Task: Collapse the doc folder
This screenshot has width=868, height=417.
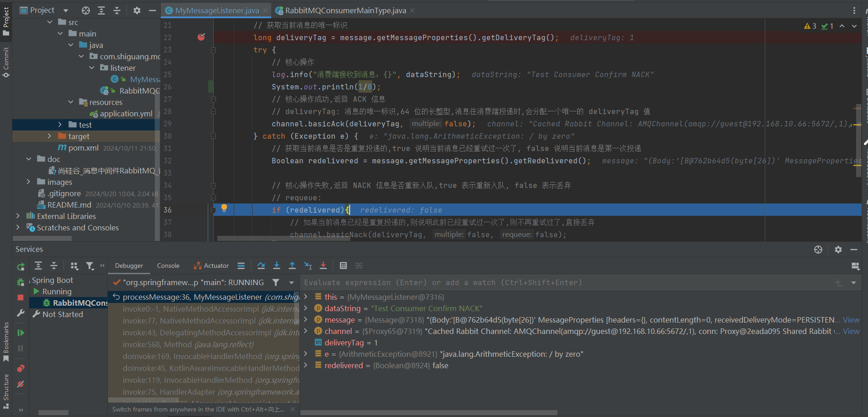Action: click(x=29, y=159)
